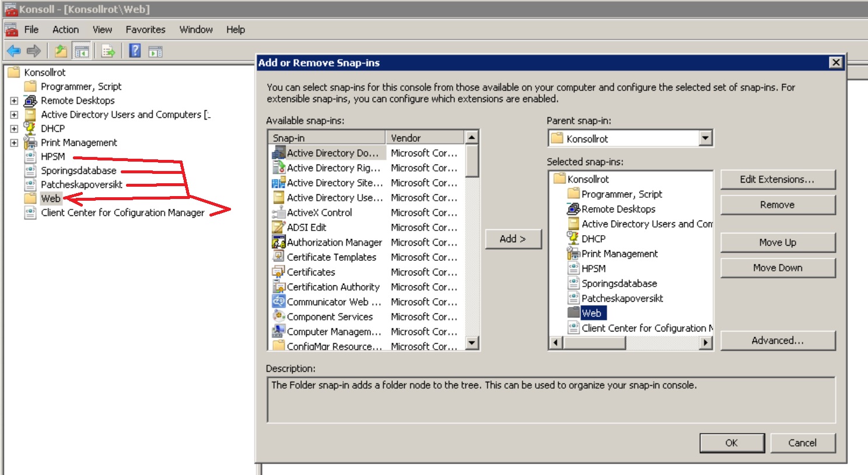Select the ActiveX Control snap-in icon
Image resolution: width=868 pixels, height=475 pixels.
tap(279, 212)
